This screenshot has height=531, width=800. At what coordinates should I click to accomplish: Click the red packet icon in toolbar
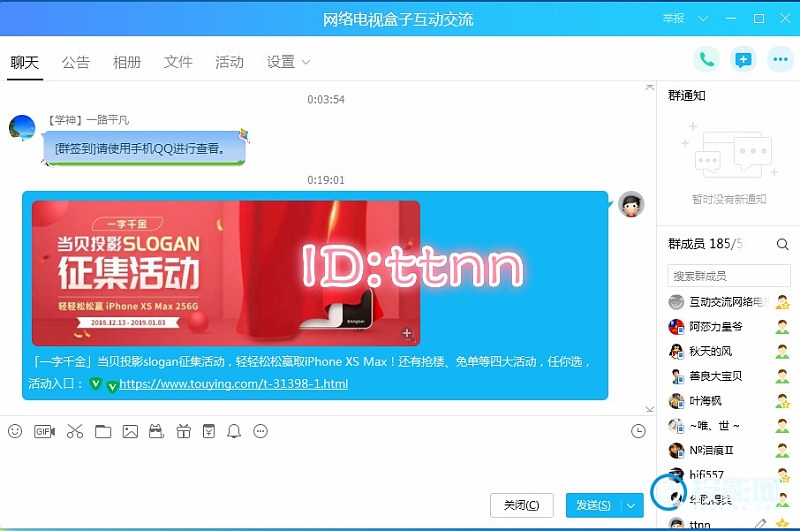[209, 432]
